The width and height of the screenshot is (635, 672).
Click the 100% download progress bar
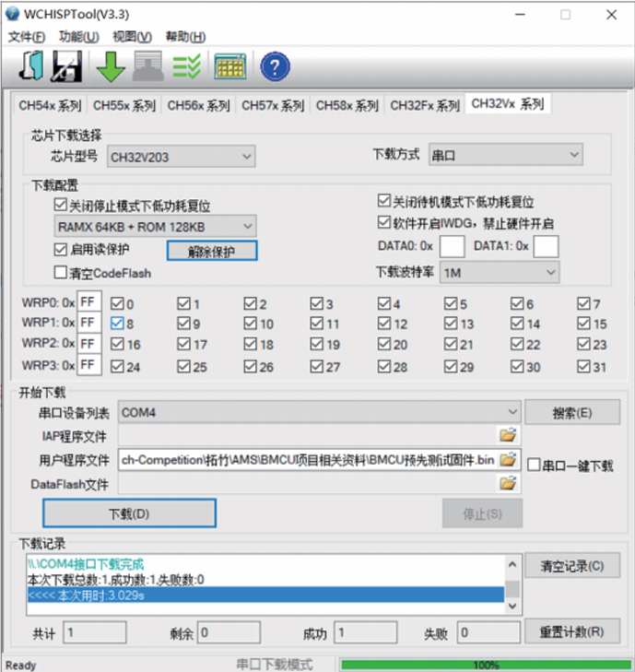pos(488,665)
